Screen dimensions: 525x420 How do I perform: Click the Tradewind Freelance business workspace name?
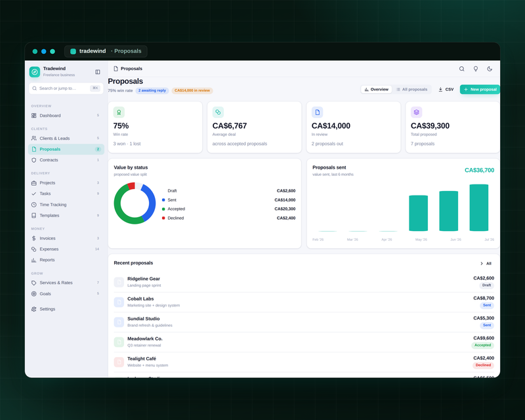pyautogui.click(x=59, y=72)
